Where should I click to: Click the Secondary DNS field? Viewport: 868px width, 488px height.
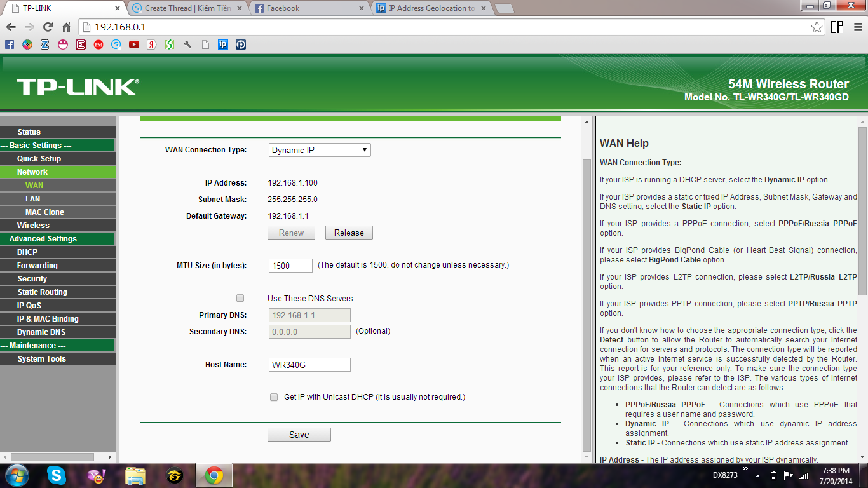[x=309, y=332]
